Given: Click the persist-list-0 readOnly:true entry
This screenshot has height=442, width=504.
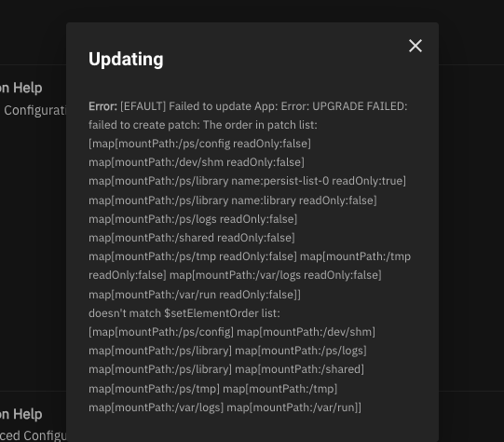Looking at the screenshot, I should [x=247, y=181].
